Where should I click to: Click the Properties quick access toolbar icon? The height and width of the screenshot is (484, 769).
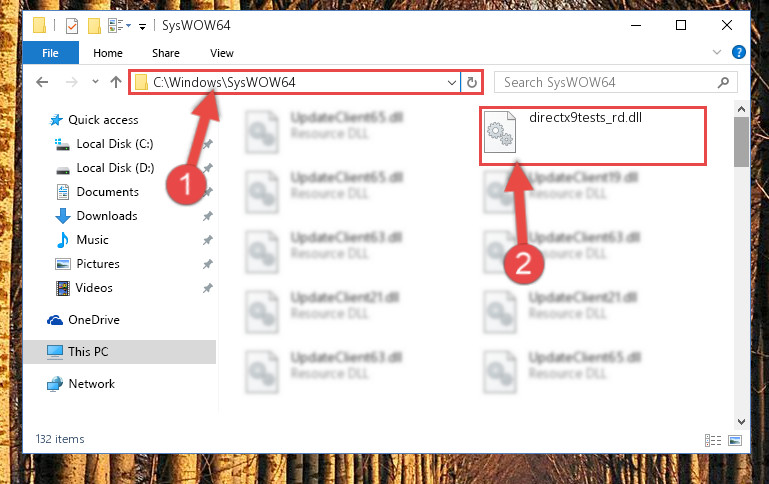point(72,25)
